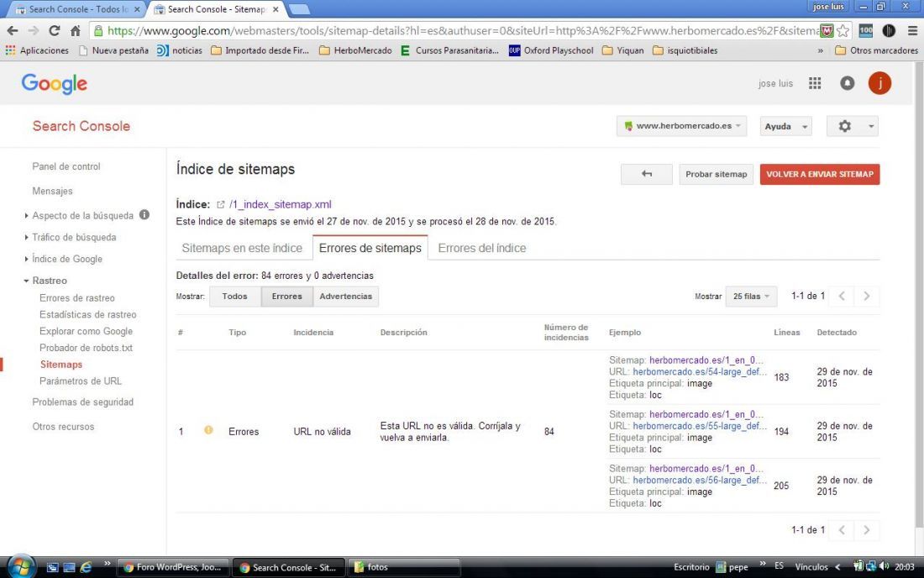Open Problemas de seguridad
924x578 pixels.
(x=82, y=402)
